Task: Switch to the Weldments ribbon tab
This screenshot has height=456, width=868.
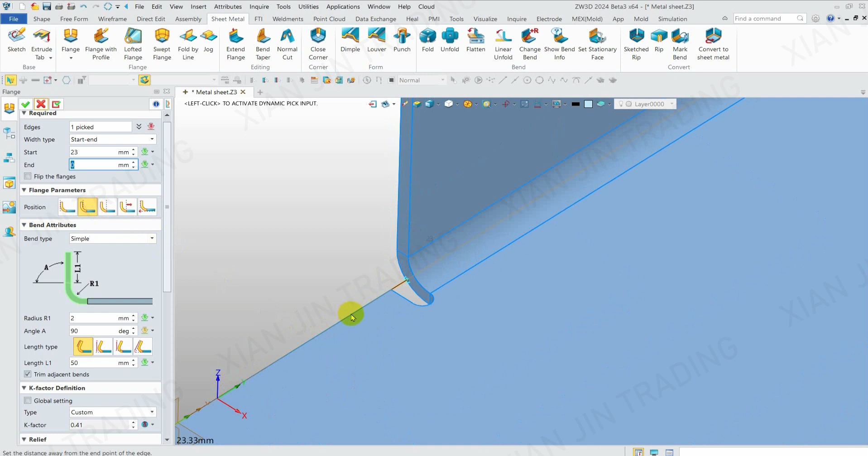Action: (x=288, y=19)
